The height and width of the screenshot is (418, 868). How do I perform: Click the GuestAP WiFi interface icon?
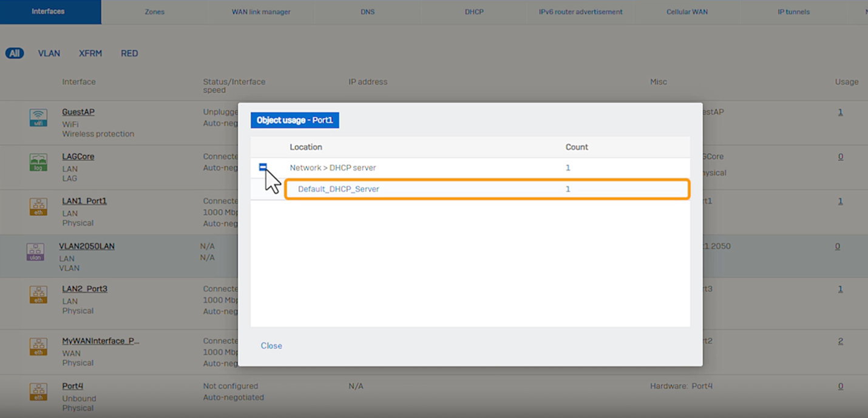[x=38, y=118]
